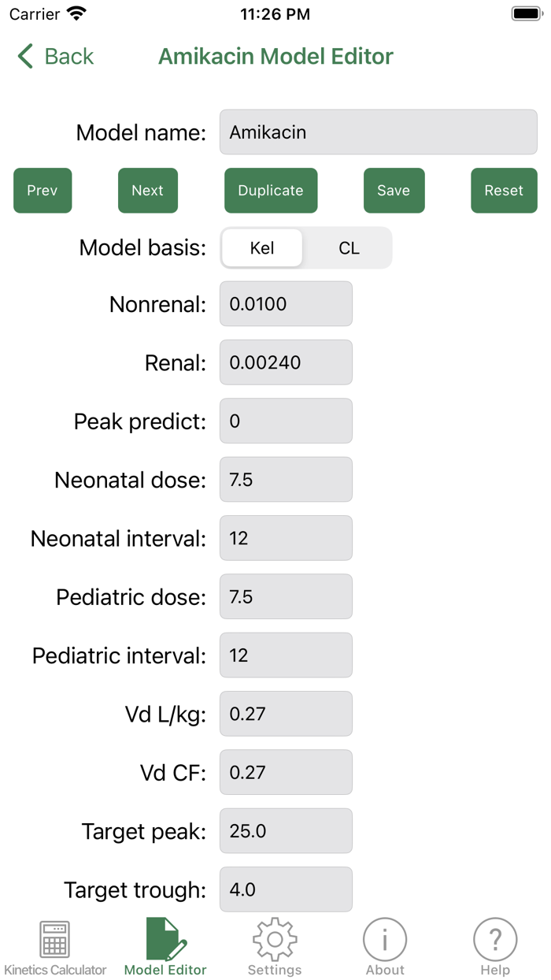Tap the Wi-Fi status icon
The image size is (551, 980).
(76, 13)
